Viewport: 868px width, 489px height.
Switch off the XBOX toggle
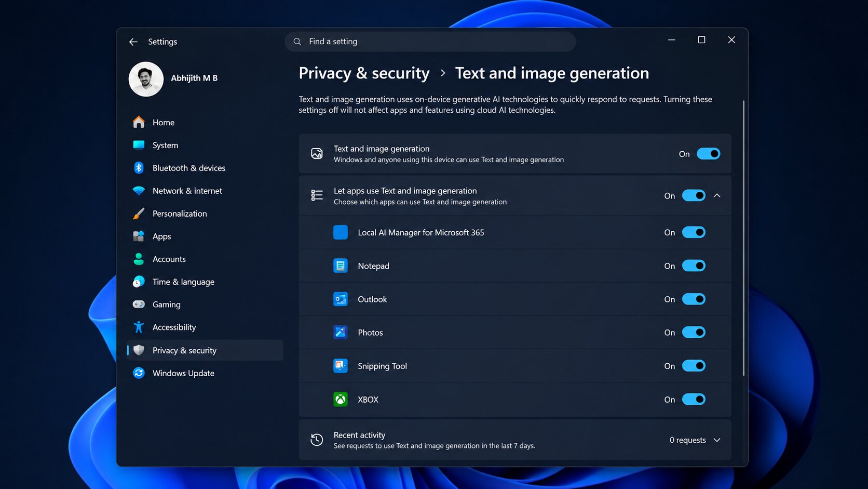pyautogui.click(x=694, y=399)
